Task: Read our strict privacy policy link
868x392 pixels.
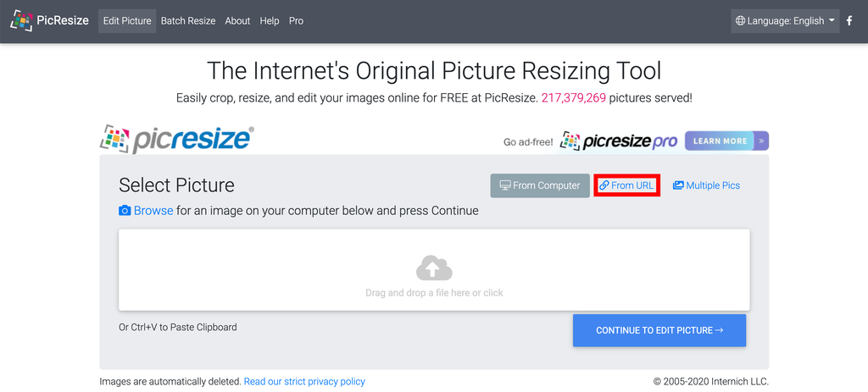Action: pyautogui.click(x=304, y=382)
